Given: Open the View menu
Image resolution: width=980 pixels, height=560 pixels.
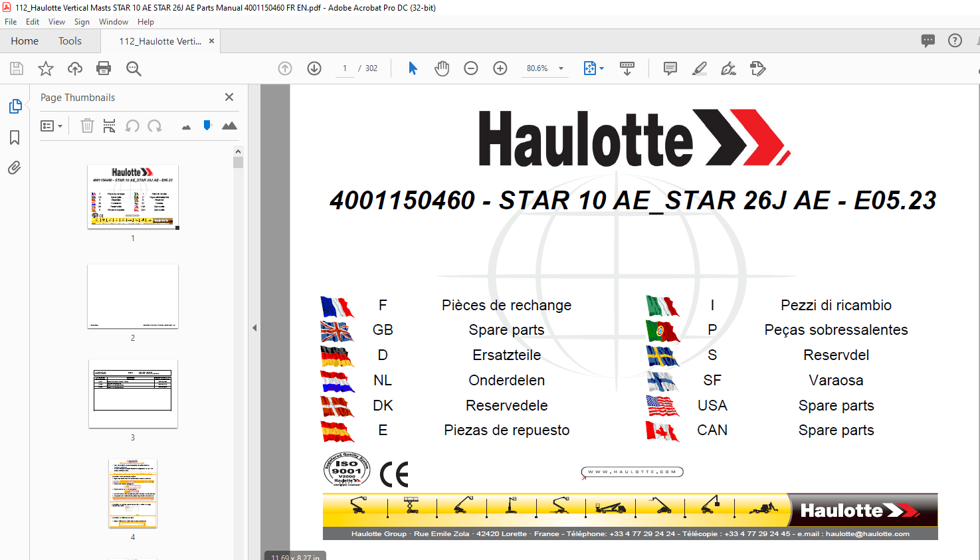Looking at the screenshot, I should point(56,22).
